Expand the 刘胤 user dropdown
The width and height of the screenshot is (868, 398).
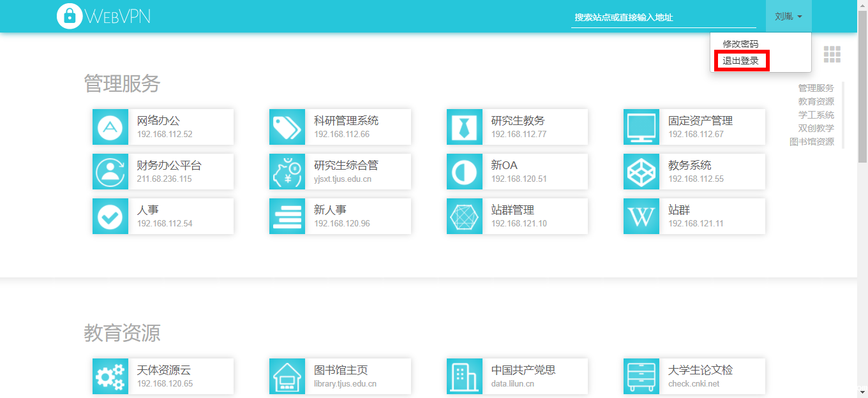(x=788, y=17)
